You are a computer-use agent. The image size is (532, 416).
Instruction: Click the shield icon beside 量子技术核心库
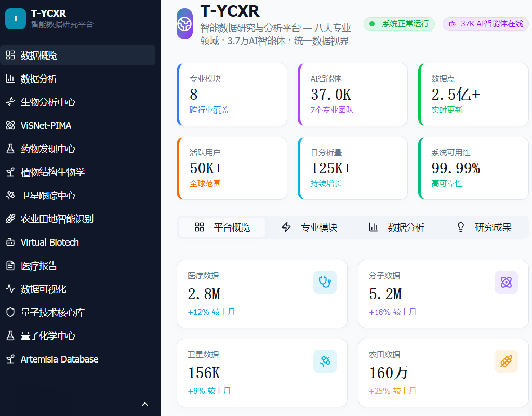(x=10, y=312)
